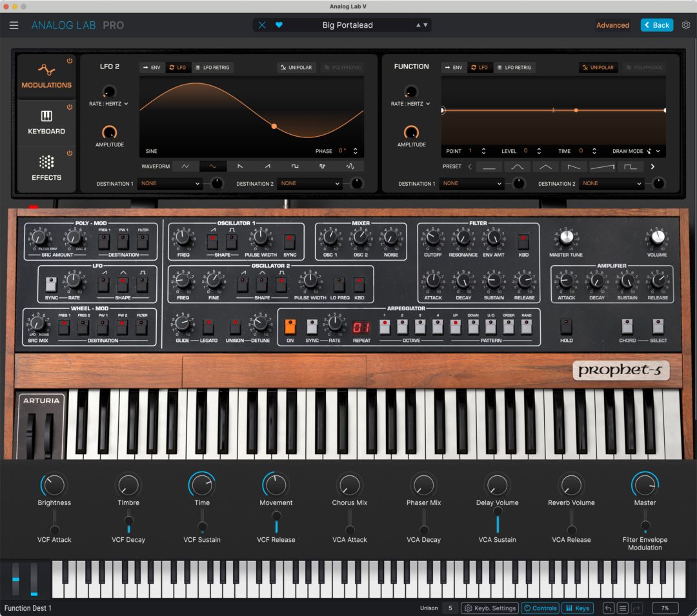Open the LFO 2 Destination 1 dropdown
697x616 pixels.
(170, 183)
